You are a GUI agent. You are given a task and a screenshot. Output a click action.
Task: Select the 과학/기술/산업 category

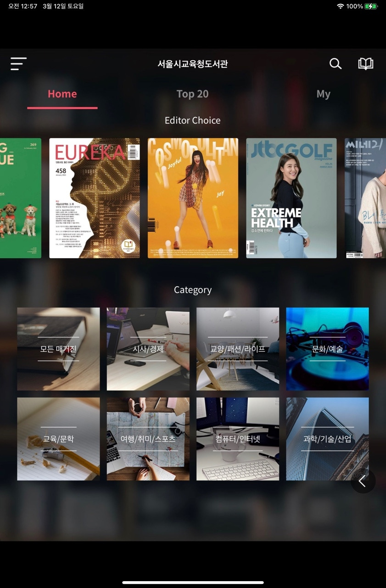pos(327,439)
